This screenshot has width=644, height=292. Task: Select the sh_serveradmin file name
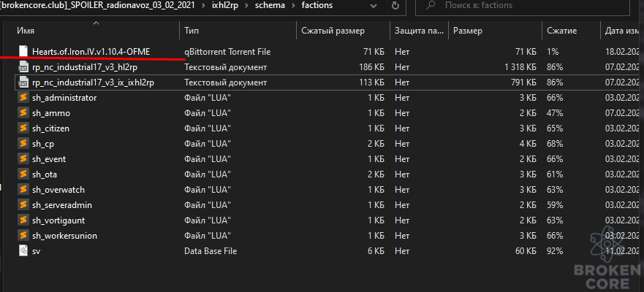click(62, 204)
